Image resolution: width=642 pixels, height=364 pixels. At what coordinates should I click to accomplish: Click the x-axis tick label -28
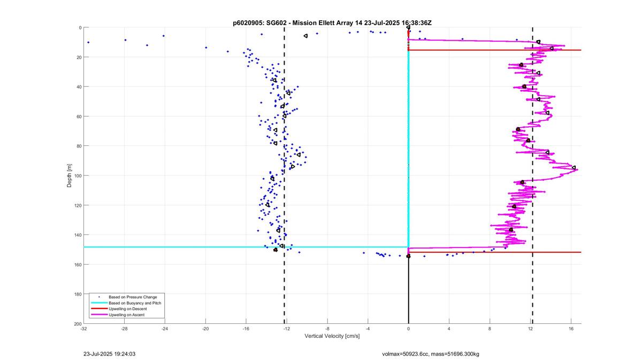pos(124,329)
